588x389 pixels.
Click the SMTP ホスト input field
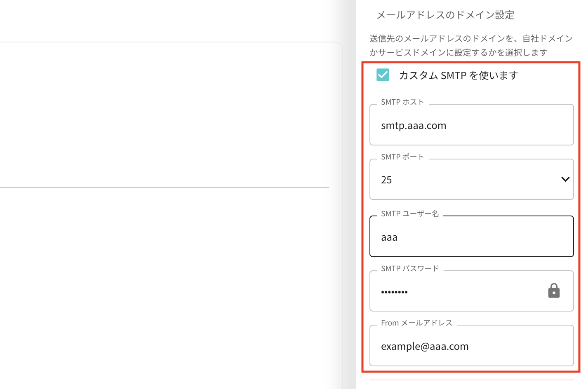point(471,125)
